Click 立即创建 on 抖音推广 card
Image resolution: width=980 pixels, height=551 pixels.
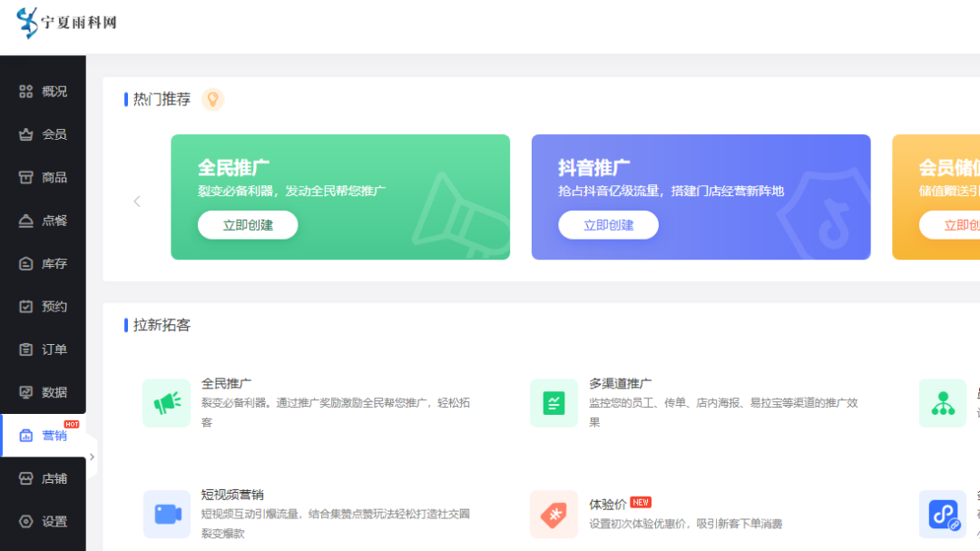click(608, 225)
